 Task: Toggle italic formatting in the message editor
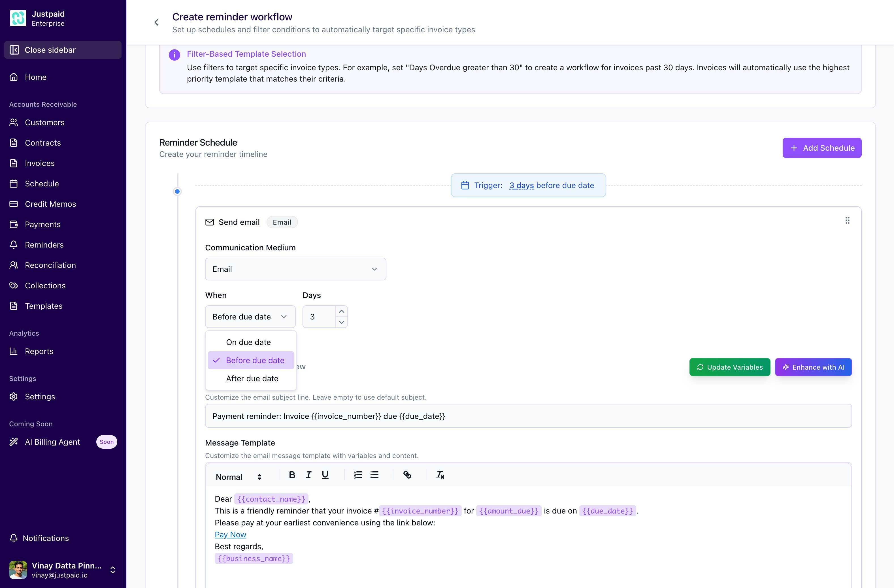(x=308, y=475)
